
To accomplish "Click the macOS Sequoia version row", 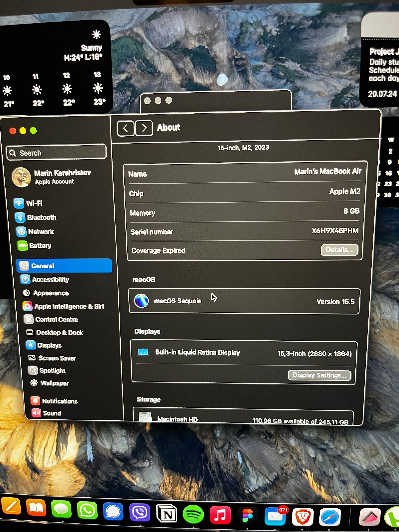I will pyautogui.click(x=244, y=301).
